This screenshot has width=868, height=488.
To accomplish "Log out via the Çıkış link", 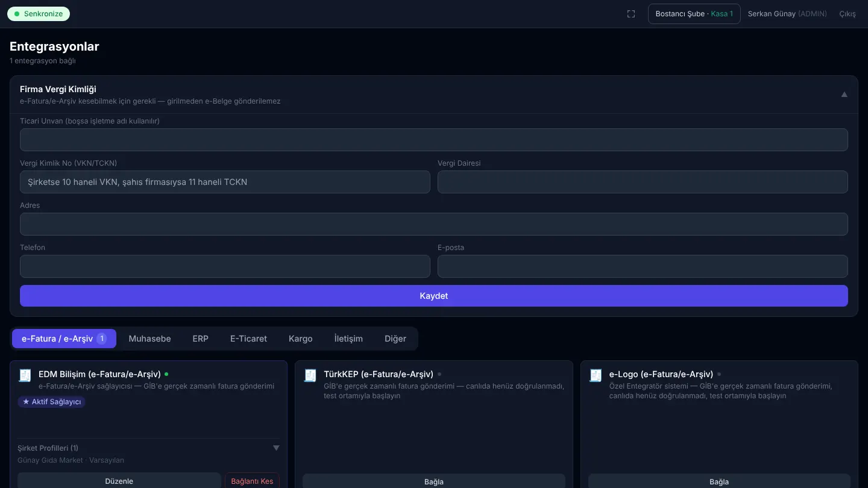I will (x=848, y=14).
